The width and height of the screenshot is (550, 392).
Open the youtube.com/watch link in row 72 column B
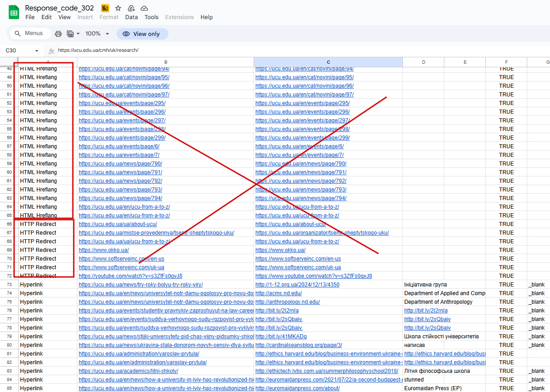pos(131,276)
